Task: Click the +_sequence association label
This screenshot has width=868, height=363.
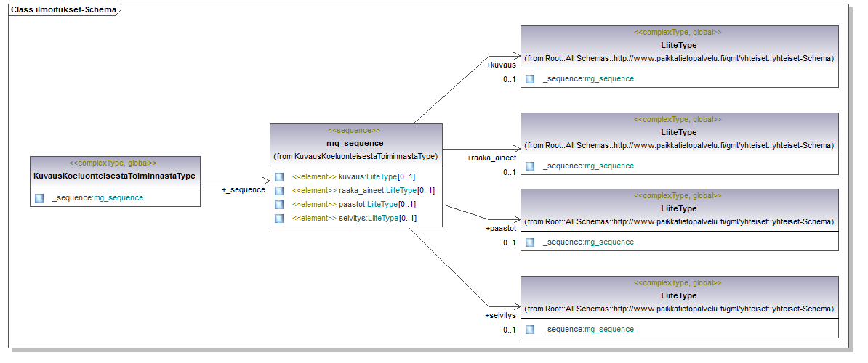Action: pyautogui.click(x=244, y=190)
